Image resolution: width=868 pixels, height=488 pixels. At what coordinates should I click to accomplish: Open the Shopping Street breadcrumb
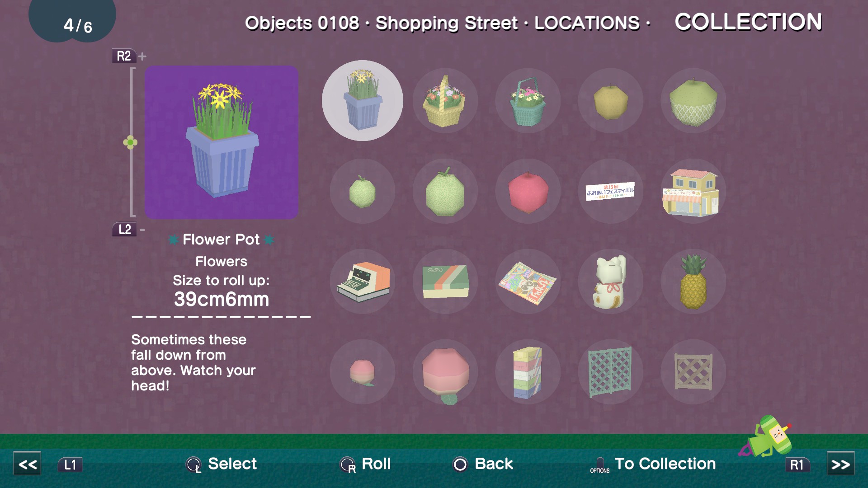click(447, 23)
